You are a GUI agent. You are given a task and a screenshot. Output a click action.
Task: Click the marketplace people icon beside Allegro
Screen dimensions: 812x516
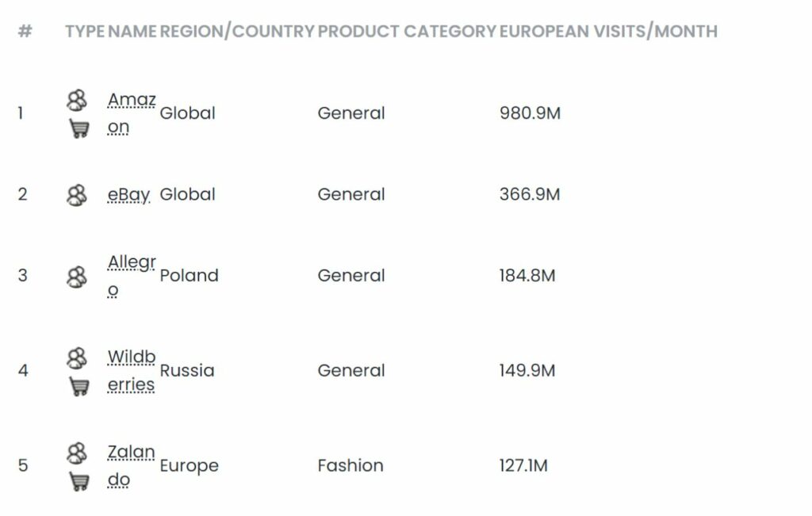[x=77, y=277]
